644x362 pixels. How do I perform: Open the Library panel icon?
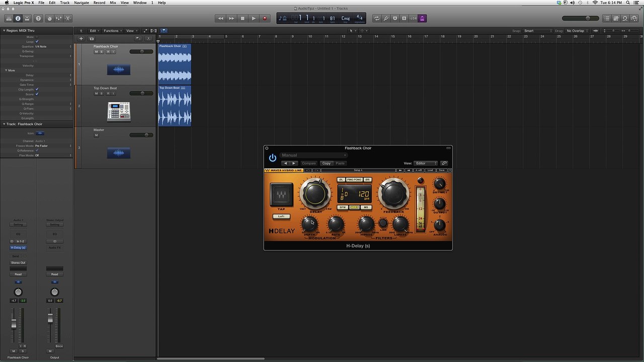pos(9,19)
